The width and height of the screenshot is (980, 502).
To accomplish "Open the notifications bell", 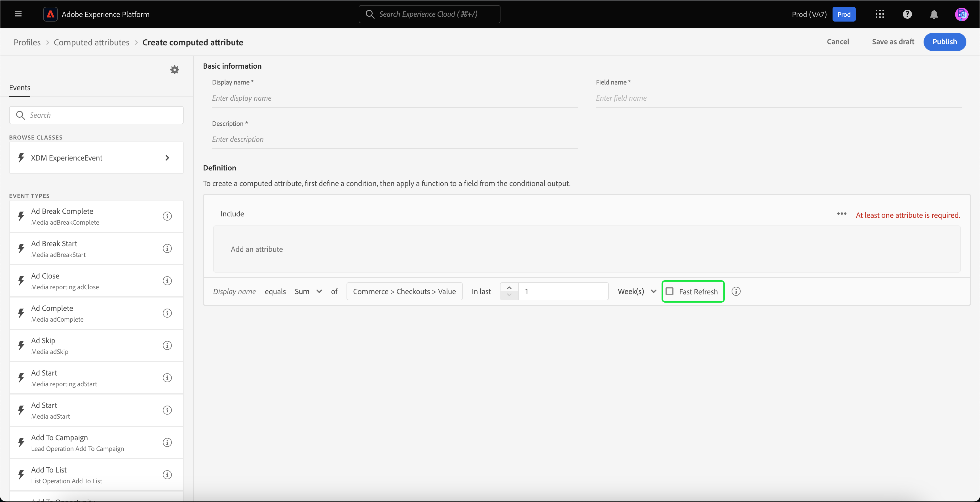I will coord(933,14).
